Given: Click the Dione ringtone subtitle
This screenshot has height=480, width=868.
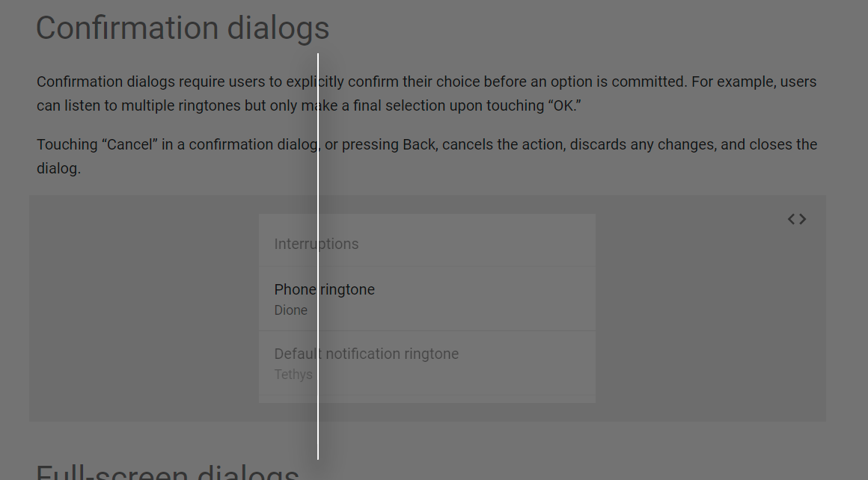Looking at the screenshot, I should pos(290,310).
